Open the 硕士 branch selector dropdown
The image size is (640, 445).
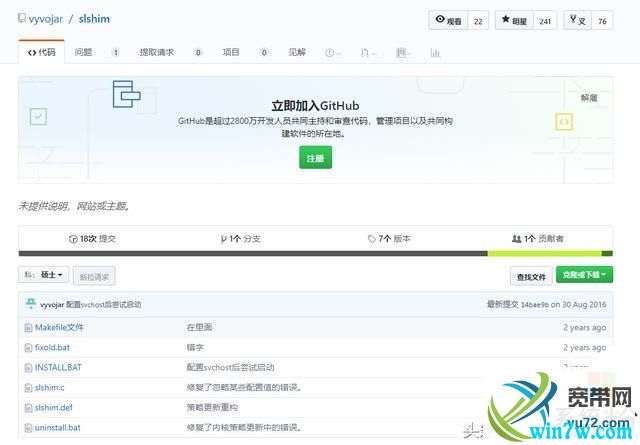44,275
